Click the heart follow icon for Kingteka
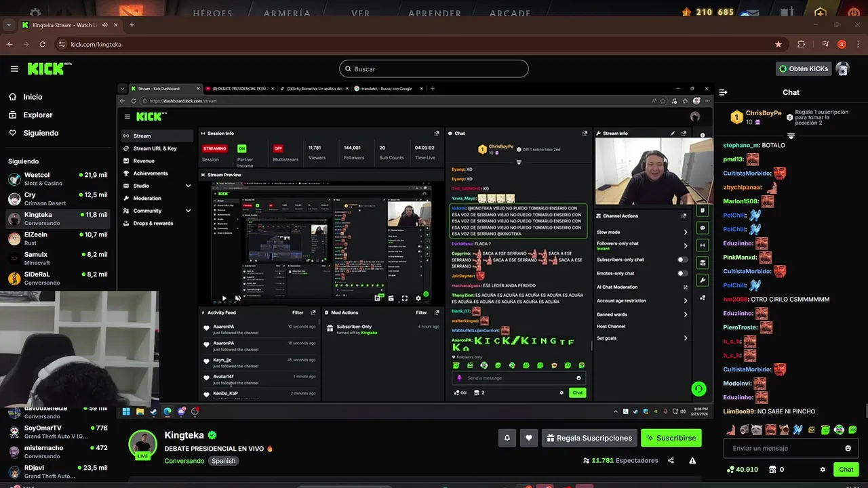The image size is (868, 488). click(x=529, y=438)
